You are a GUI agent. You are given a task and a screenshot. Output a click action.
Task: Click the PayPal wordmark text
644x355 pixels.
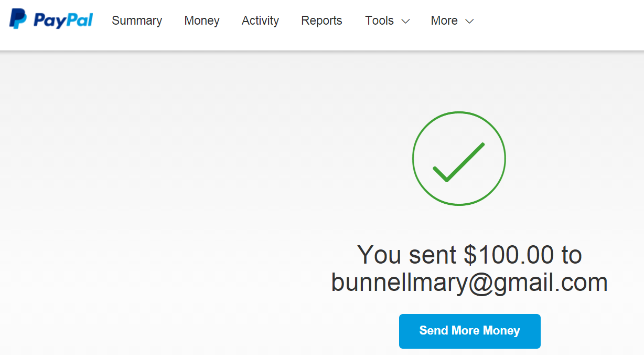point(63,20)
